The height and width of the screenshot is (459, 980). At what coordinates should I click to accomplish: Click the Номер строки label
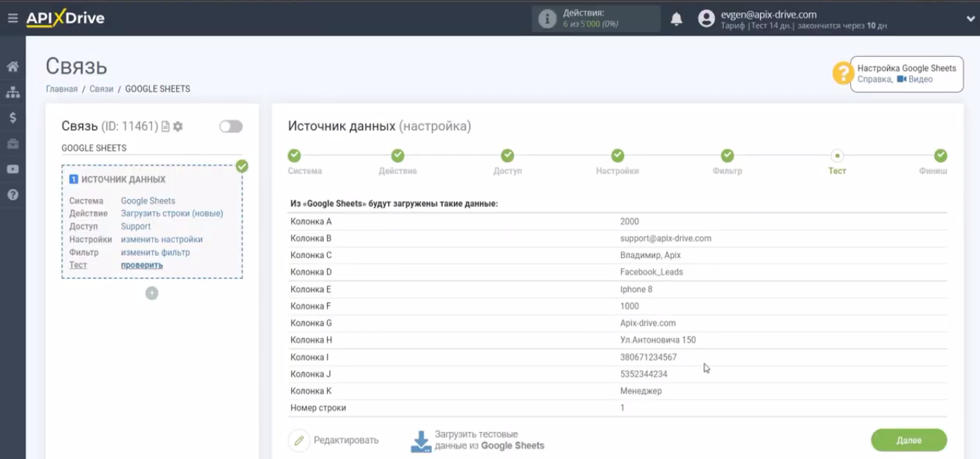pyautogui.click(x=318, y=408)
